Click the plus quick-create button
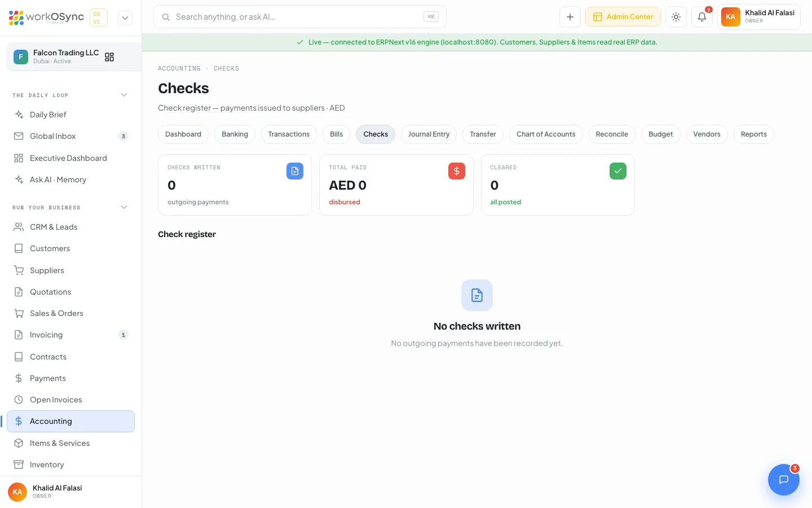This screenshot has width=812, height=508. click(570, 17)
